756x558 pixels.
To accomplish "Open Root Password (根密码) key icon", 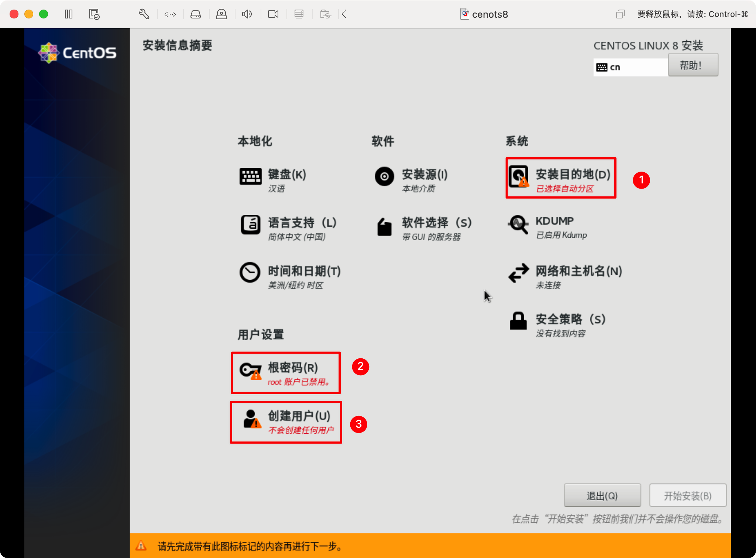I will tap(250, 371).
